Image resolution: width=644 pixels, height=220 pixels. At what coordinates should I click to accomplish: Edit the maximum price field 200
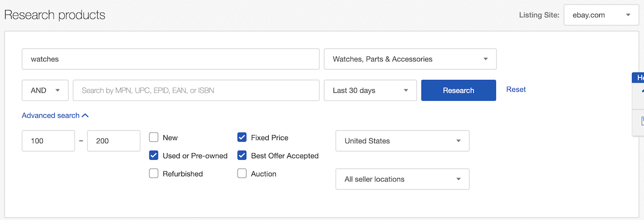[x=114, y=141]
